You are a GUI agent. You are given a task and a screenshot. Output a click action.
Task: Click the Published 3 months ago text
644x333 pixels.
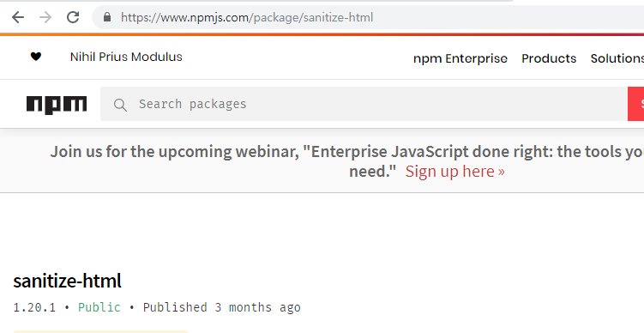(x=222, y=307)
